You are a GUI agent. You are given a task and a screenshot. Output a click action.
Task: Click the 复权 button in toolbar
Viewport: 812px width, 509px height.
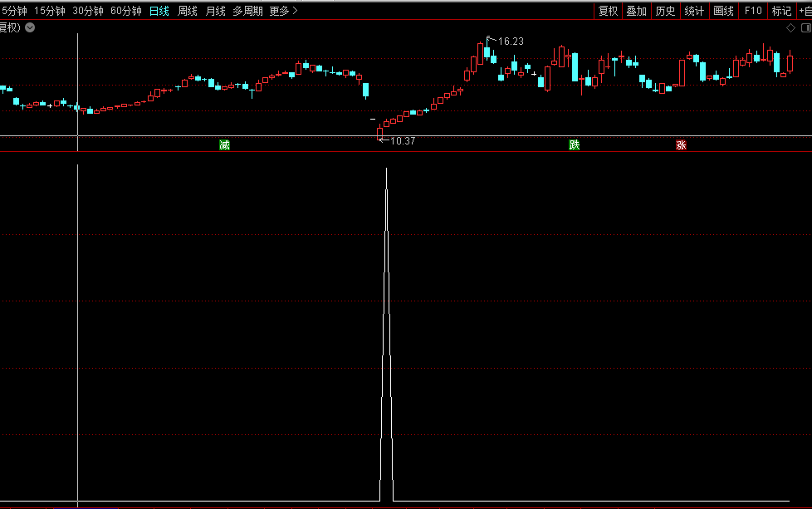[x=608, y=11]
